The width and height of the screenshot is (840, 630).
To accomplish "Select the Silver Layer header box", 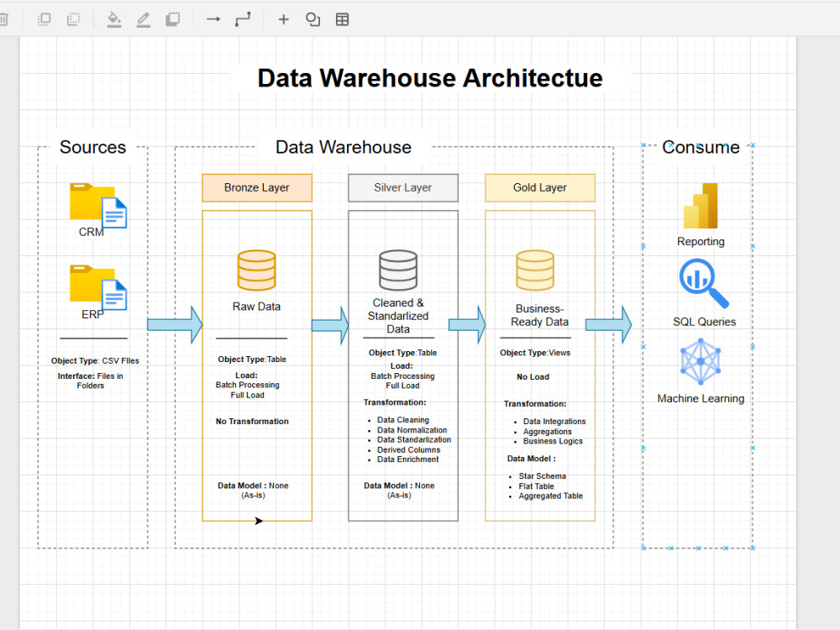I will point(403,187).
